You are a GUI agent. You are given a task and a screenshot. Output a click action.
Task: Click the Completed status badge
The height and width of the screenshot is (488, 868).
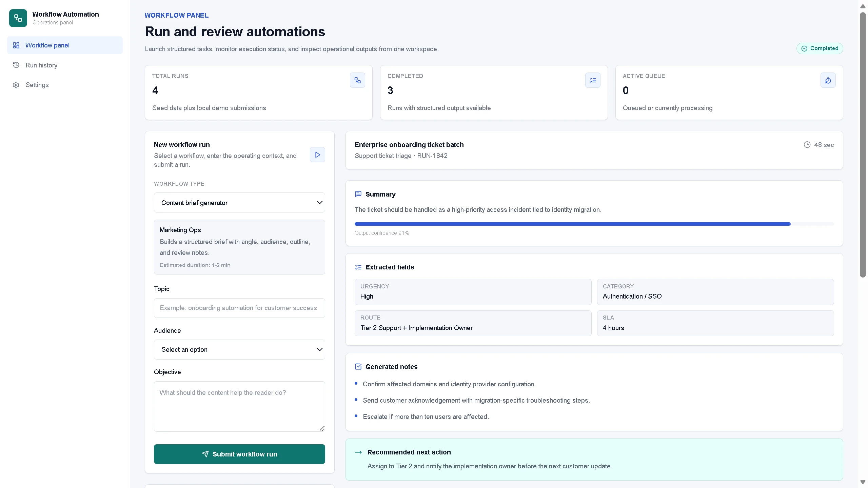click(820, 48)
